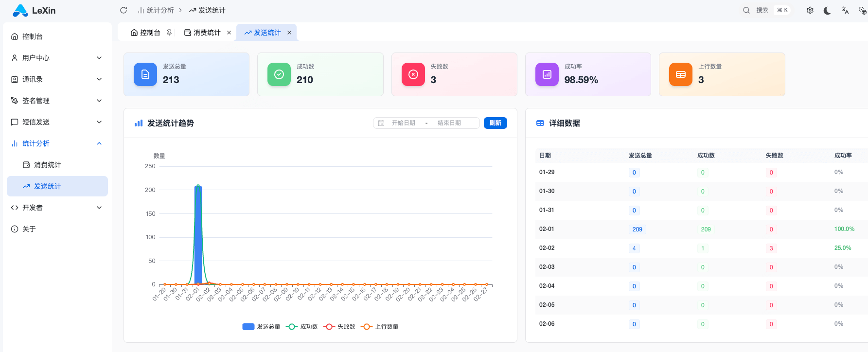Click the pin icon on 控制台 tab

click(169, 33)
